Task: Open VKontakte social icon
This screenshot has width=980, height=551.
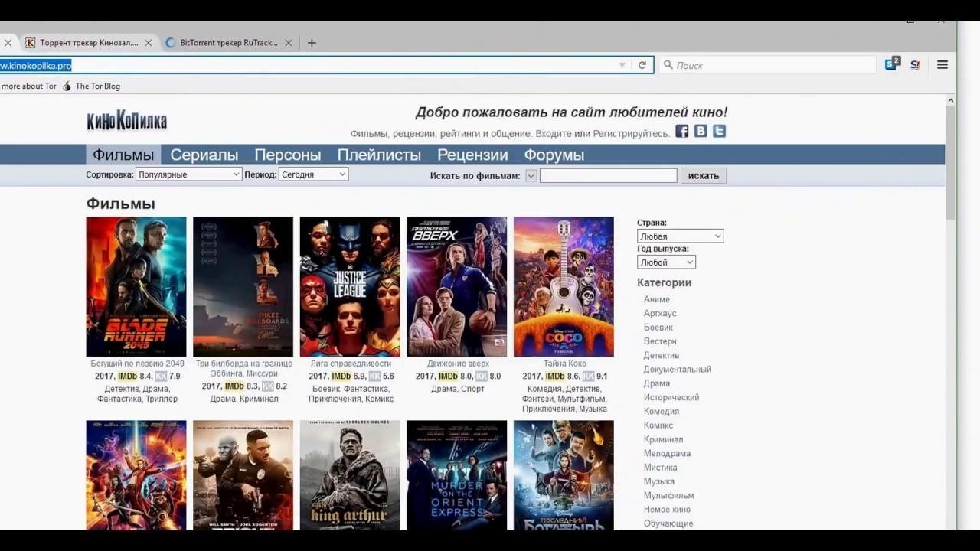Action: point(701,132)
